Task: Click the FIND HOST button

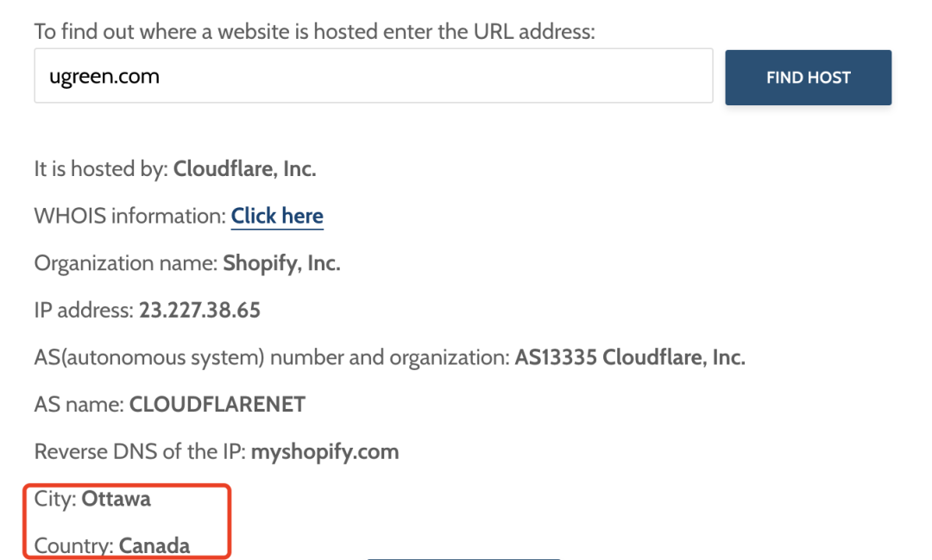Action: click(x=808, y=78)
